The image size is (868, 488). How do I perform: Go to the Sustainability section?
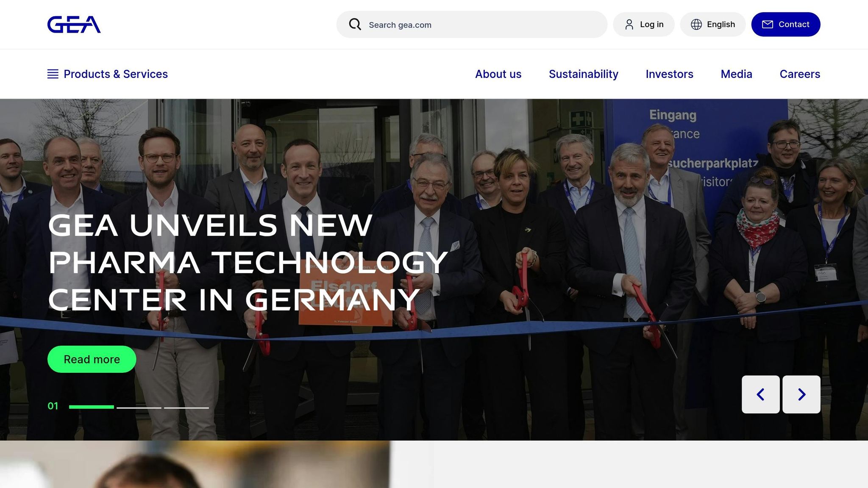(x=584, y=74)
